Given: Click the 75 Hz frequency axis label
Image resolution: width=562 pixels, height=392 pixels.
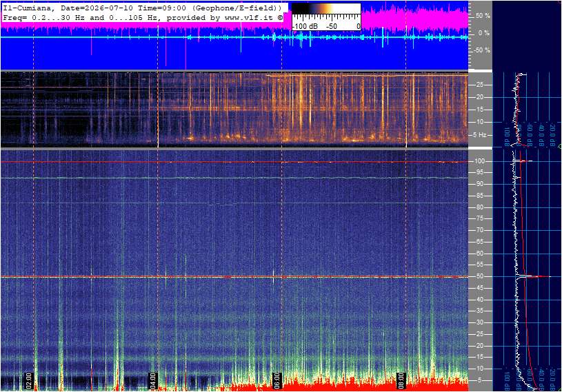Looking at the screenshot, I should (x=480, y=218).
